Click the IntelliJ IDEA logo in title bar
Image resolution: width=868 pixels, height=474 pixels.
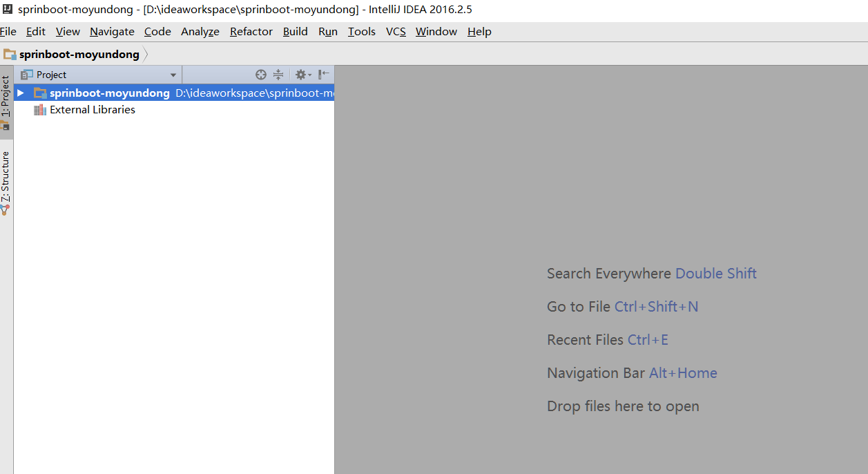[7, 10]
